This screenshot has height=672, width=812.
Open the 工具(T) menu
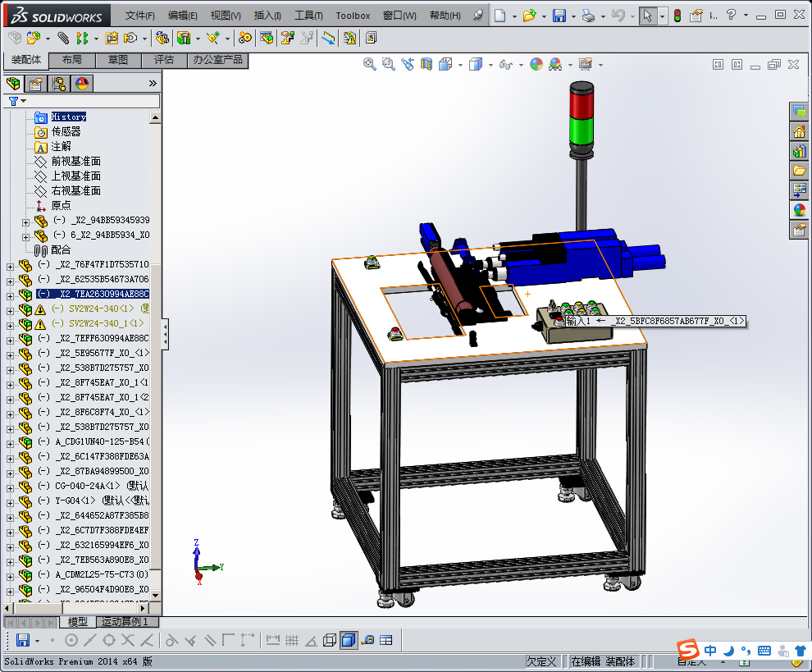(x=308, y=16)
